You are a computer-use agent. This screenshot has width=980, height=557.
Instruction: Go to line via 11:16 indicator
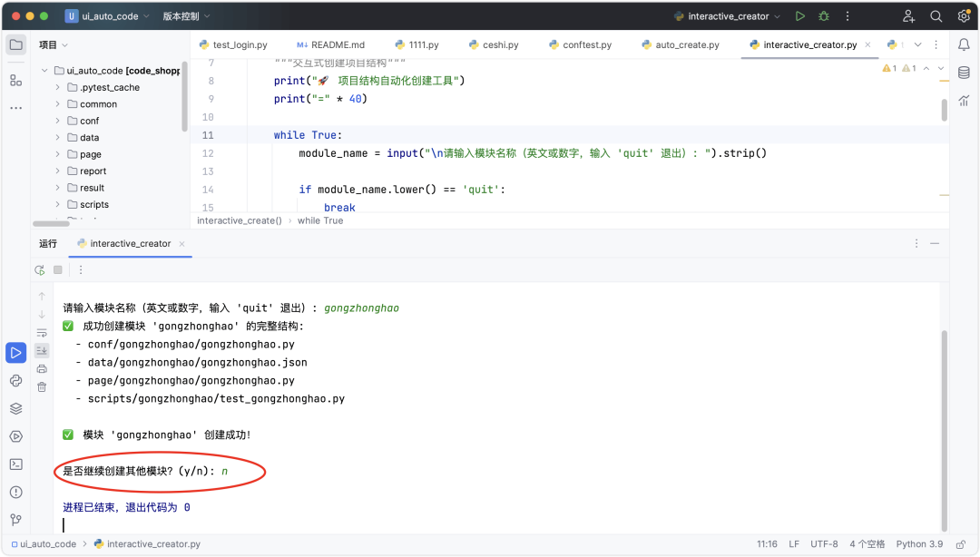point(767,544)
